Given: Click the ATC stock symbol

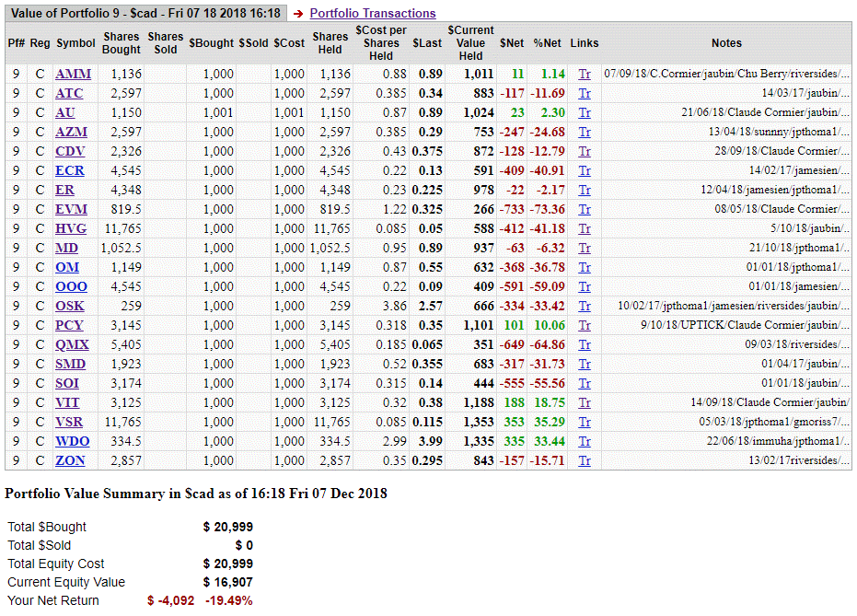Looking at the screenshot, I should tap(69, 93).
